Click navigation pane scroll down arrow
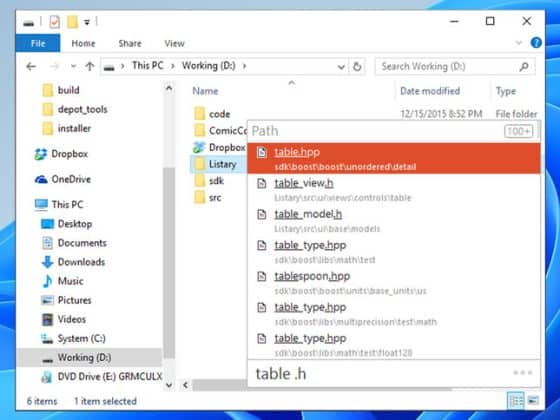Viewport: 560px width, 420px height. click(169, 385)
